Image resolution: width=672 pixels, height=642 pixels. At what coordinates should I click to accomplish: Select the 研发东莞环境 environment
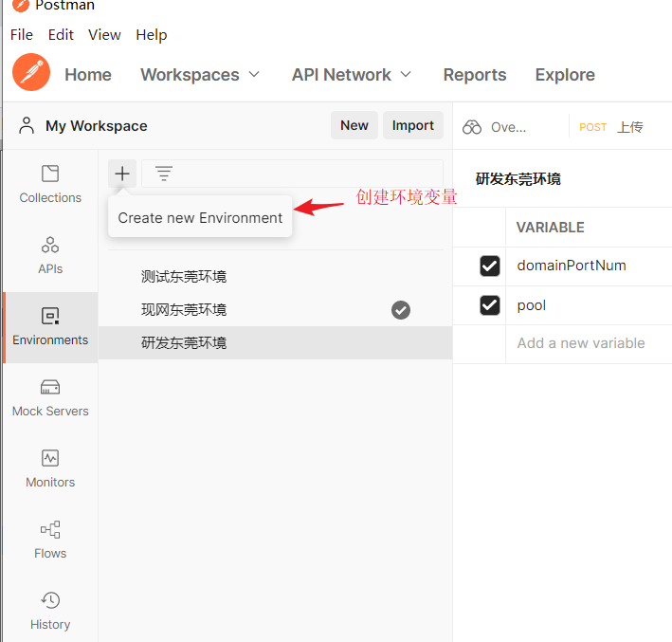pyautogui.click(x=276, y=342)
